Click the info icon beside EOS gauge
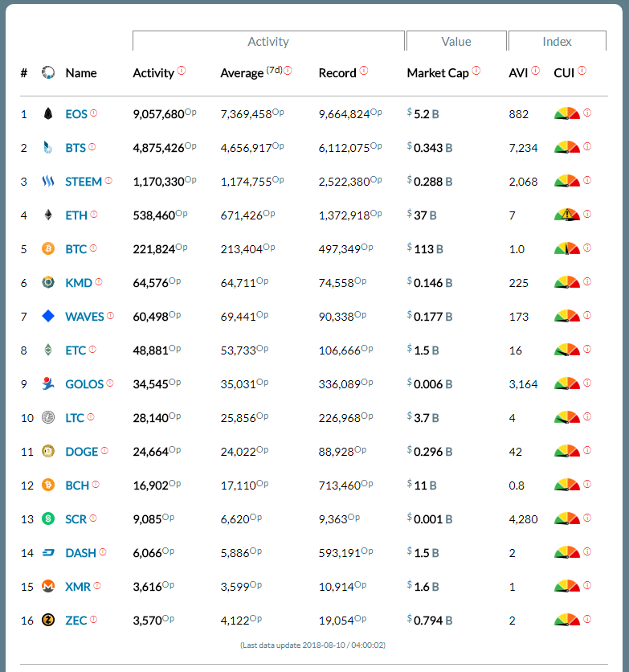 click(x=587, y=113)
